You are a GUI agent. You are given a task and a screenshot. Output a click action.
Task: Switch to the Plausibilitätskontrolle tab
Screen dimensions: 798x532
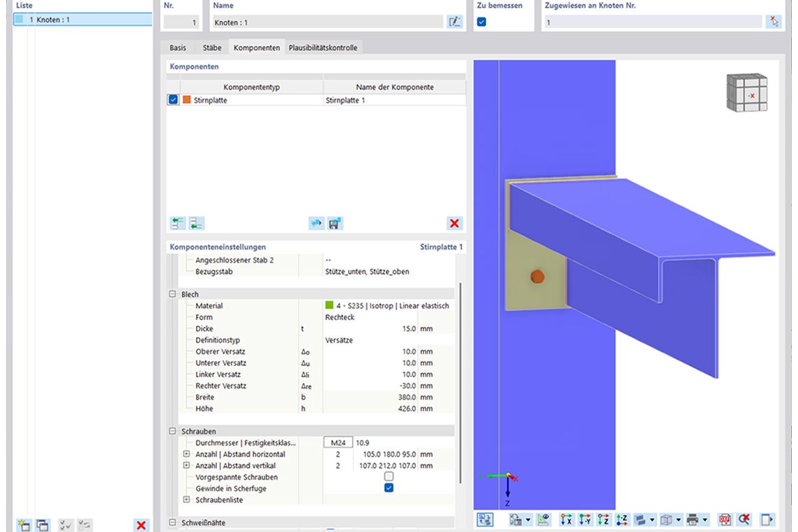[323, 47]
